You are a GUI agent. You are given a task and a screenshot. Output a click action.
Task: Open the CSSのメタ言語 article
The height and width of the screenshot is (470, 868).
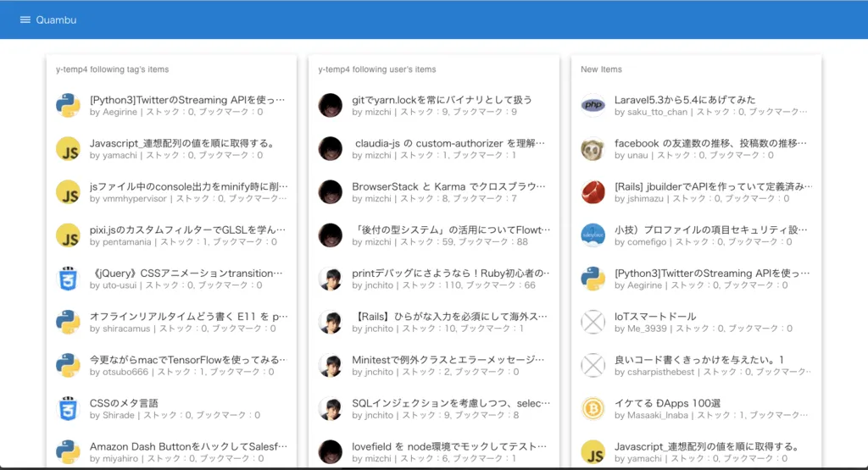click(x=124, y=403)
